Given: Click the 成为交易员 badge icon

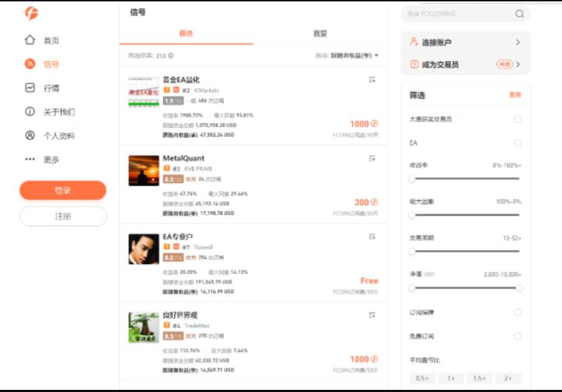Looking at the screenshot, I should click(x=414, y=65).
